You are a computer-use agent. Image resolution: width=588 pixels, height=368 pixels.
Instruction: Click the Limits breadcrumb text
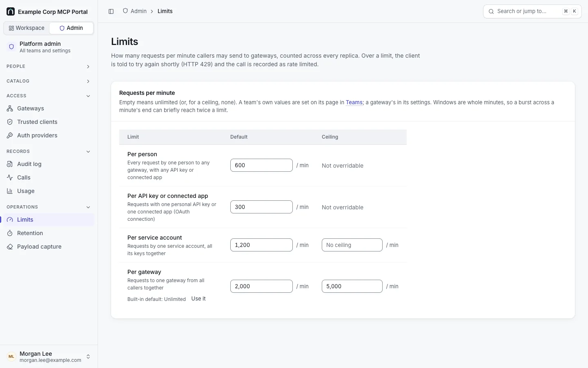[165, 11]
